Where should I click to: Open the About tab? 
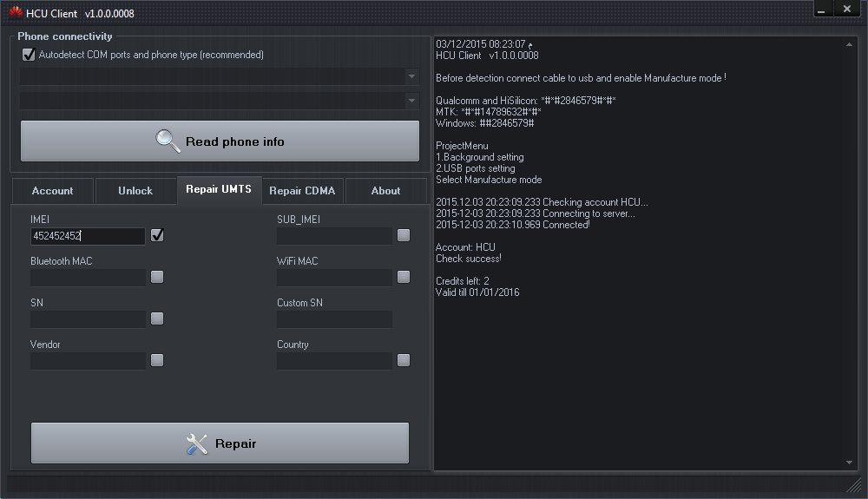(x=386, y=191)
